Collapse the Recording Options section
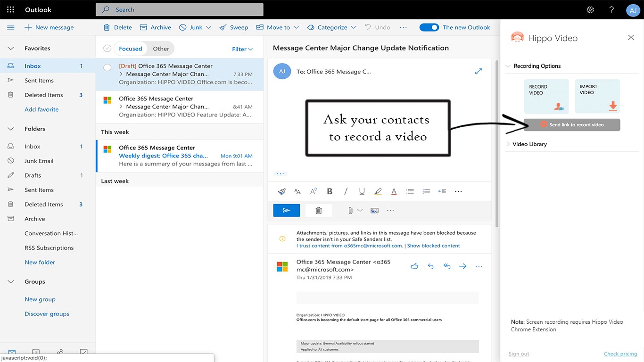The image size is (644, 362). tap(508, 66)
